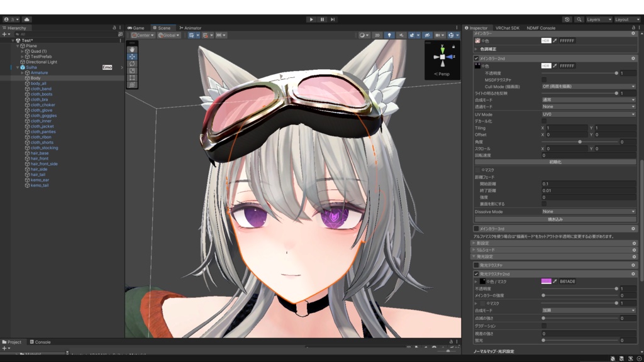
Task: Expand Armature in Hierarchy
Action: tap(23, 73)
